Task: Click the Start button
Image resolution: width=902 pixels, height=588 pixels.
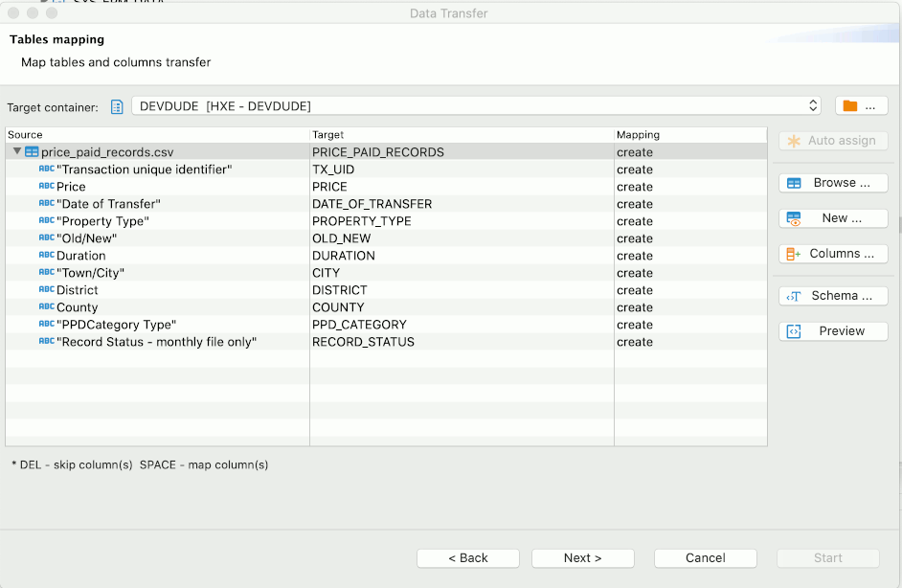Action: [x=828, y=558]
